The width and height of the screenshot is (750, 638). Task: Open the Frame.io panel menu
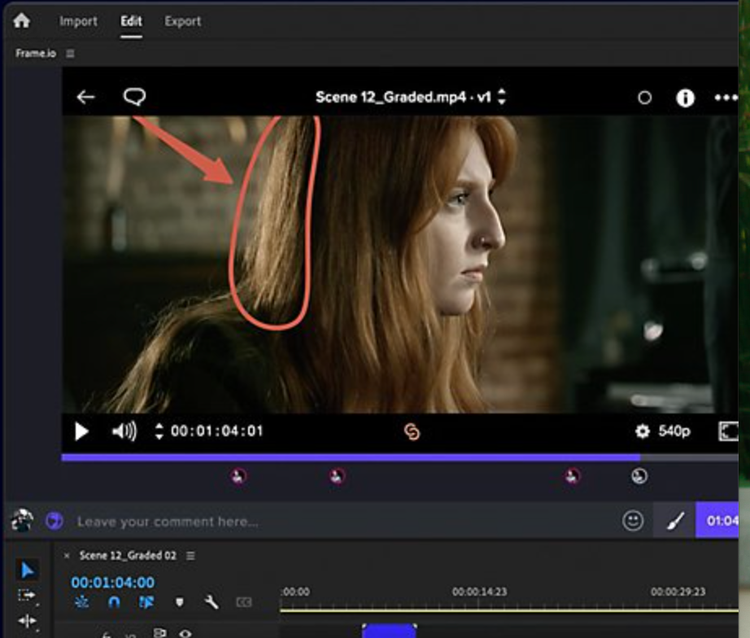pyautogui.click(x=70, y=54)
